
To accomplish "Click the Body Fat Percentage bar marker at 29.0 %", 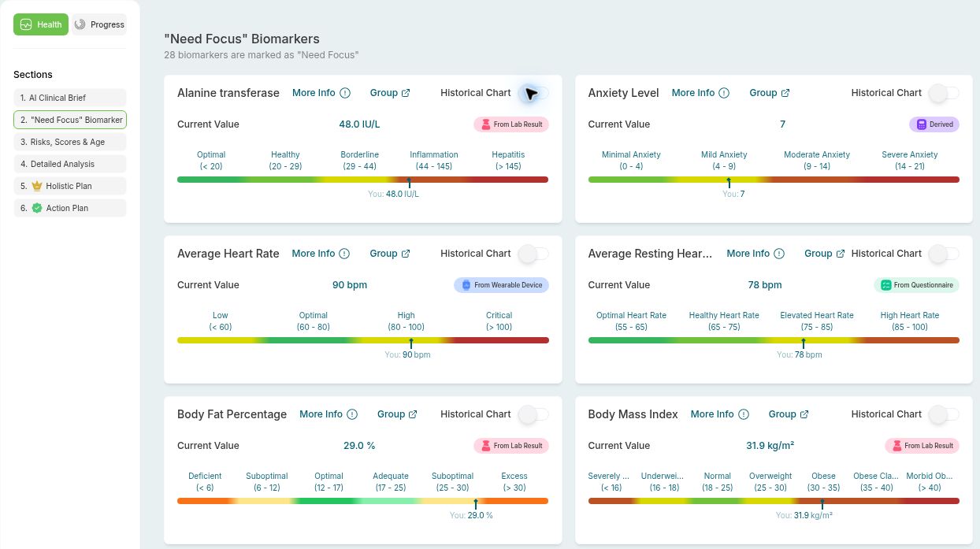I will 475,503.
